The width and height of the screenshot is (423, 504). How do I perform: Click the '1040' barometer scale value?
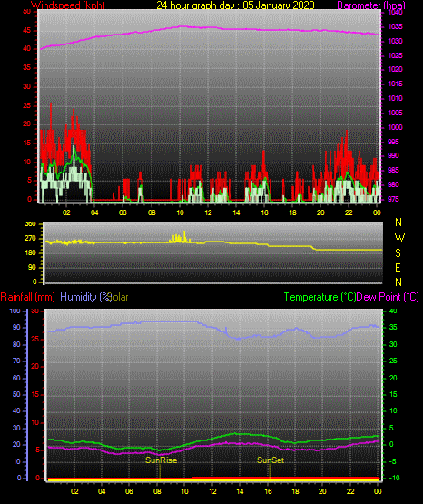pos(396,12)
